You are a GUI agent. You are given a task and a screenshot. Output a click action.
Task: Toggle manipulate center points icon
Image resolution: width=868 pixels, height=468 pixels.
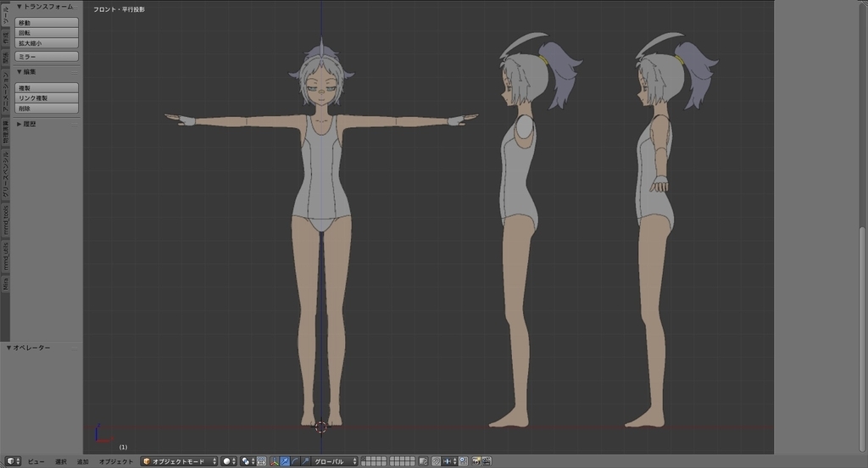[261, 461]
